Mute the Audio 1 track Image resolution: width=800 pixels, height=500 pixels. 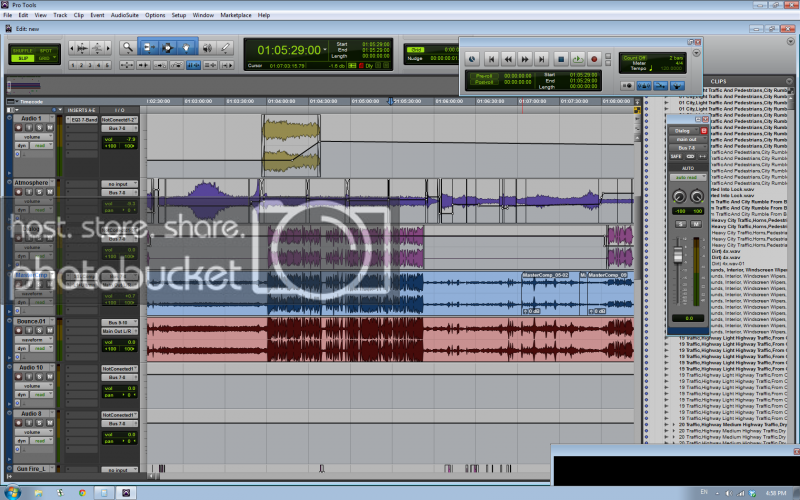point(49,128)
